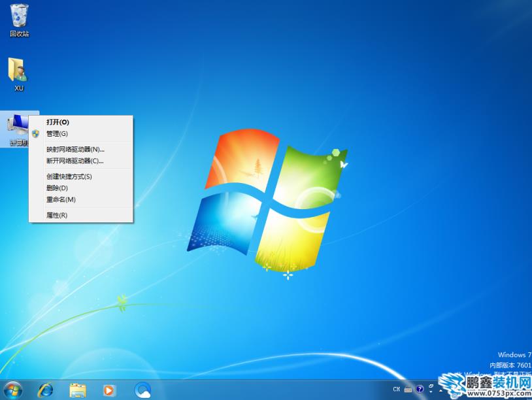532x400 pixels.
Task: Open the keyboard icon in the language bar
Action: click(408, 390)
